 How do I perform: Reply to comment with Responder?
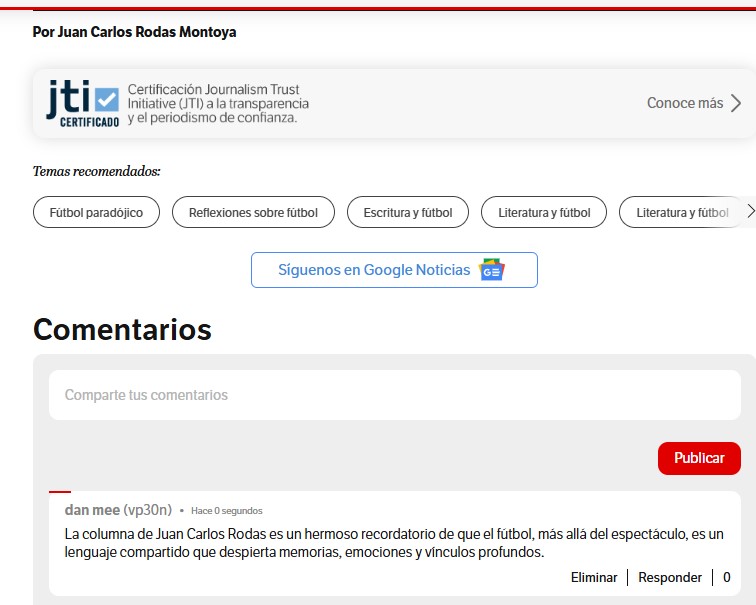point(670,577)
